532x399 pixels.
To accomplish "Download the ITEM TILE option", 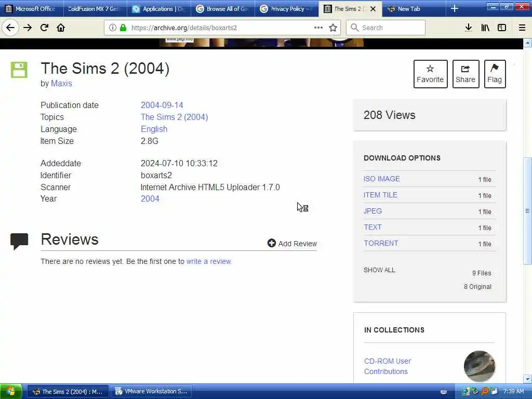I will pyautogui.click(x=380, y=195).
